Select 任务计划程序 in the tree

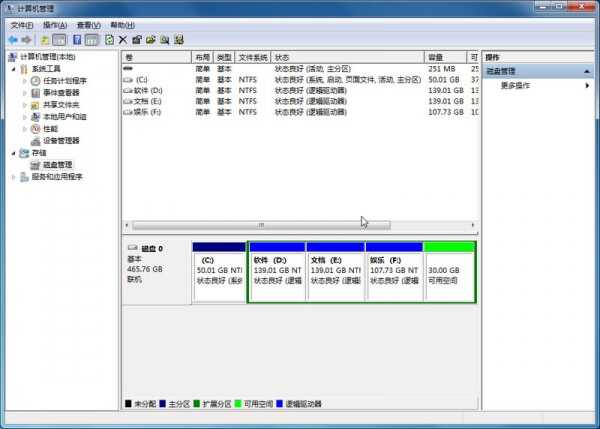(x=64, y=81)
